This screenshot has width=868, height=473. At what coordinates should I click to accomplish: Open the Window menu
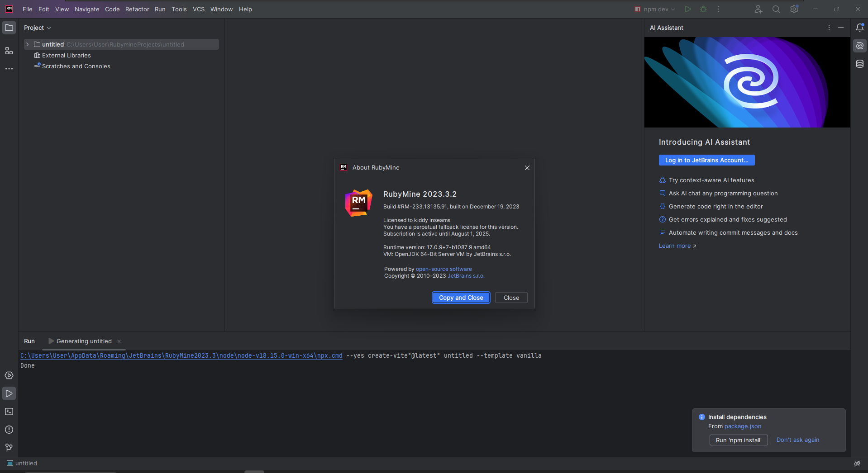click(221, 9)
